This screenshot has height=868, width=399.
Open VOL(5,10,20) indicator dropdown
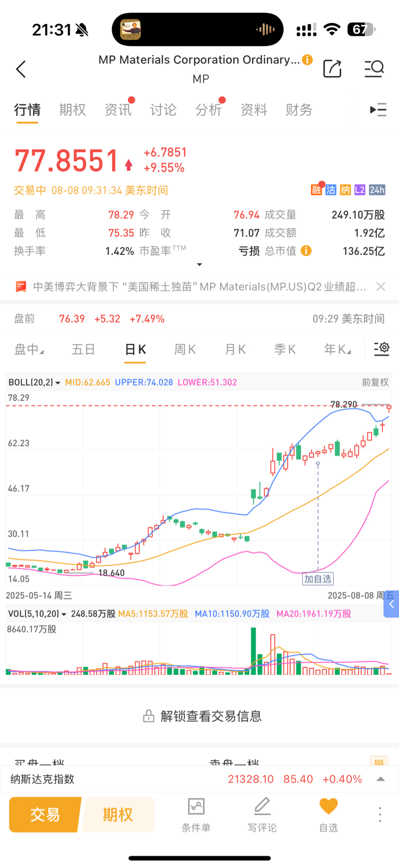(x=37, y=614)
